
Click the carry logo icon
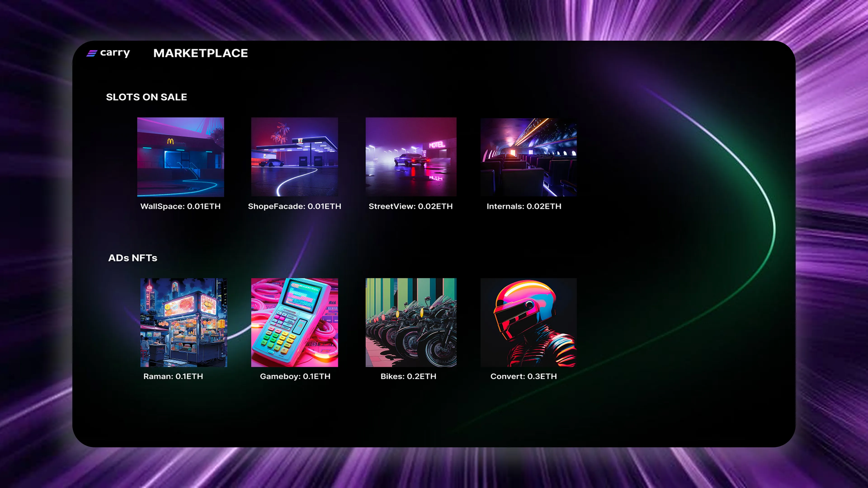pos(92,53)
